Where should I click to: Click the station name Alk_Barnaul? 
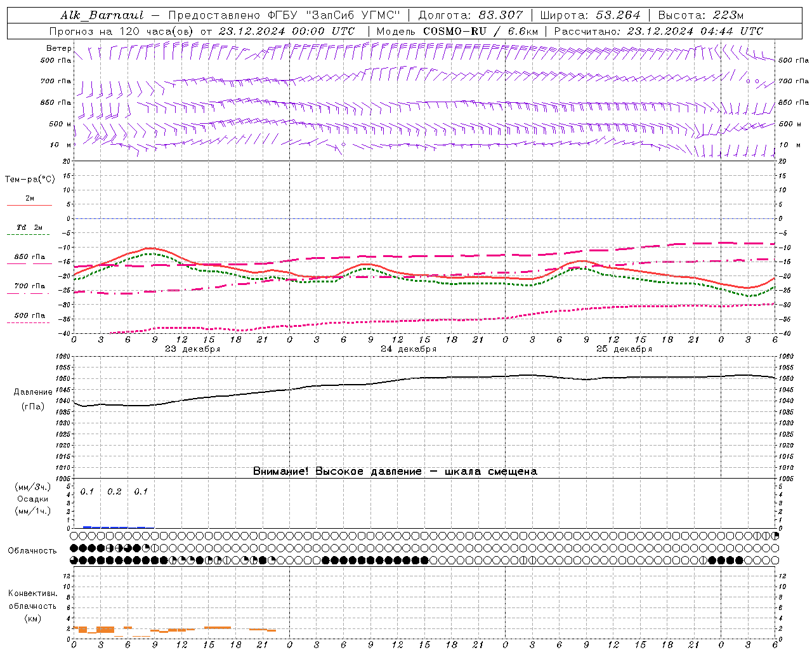pos(102,15)
